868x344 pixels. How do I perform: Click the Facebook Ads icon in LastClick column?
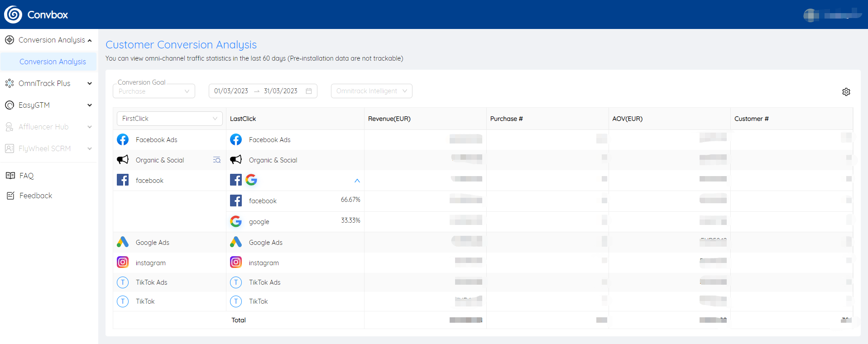coord(236,139)
